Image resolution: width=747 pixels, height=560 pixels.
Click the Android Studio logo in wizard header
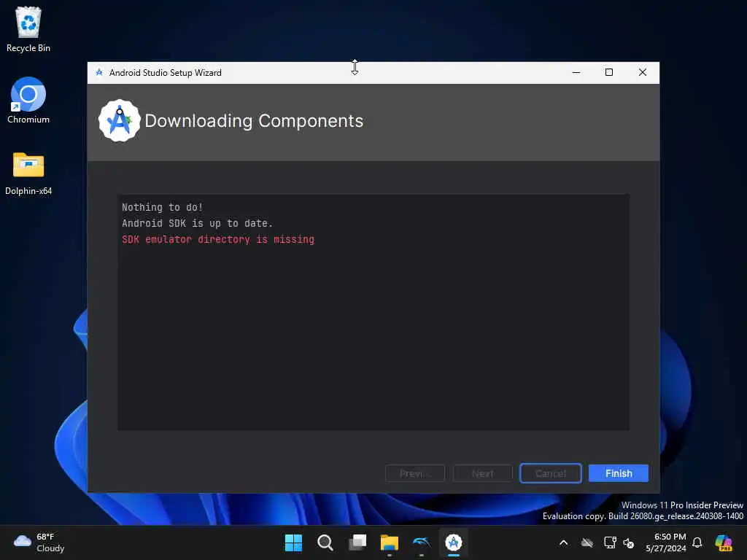tap(119, 120)
